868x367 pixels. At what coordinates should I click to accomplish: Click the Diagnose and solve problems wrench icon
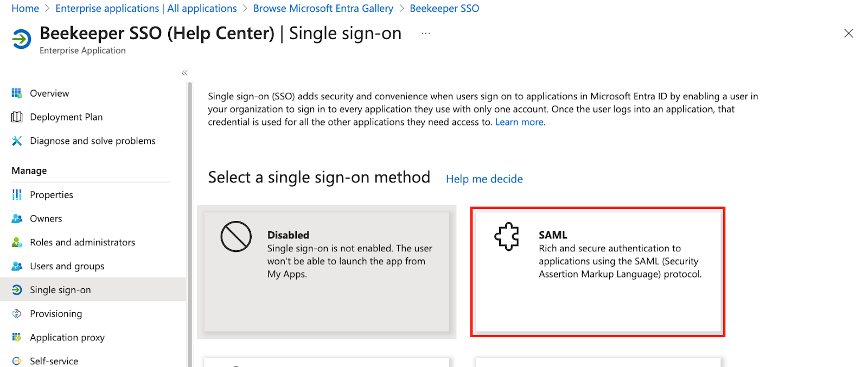coord(17,141)
